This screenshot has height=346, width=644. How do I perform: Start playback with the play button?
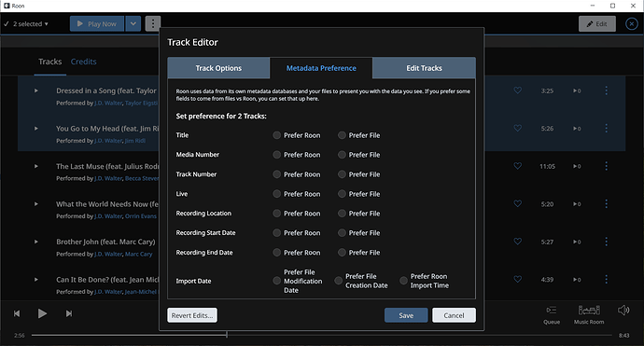pos(42,313)
